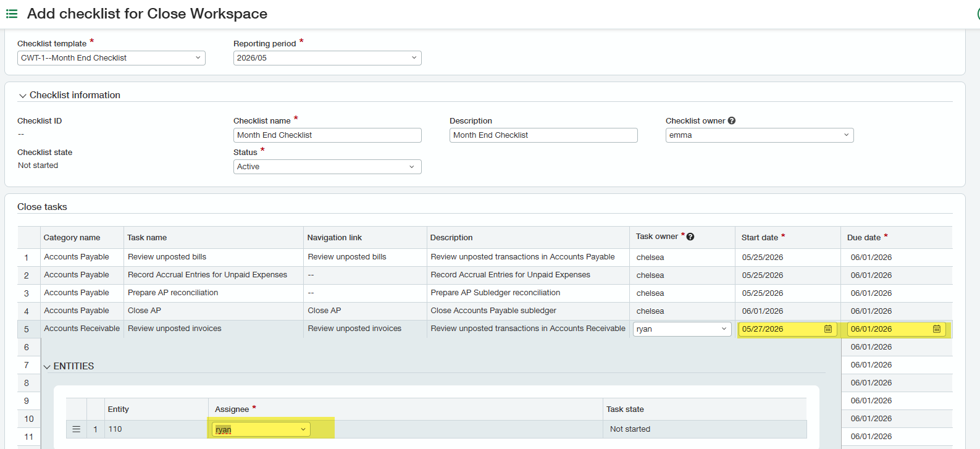The image size is (980, 449).
Task: Grab the drag handle on entity row 110
Action: click(x=77, y=429)
